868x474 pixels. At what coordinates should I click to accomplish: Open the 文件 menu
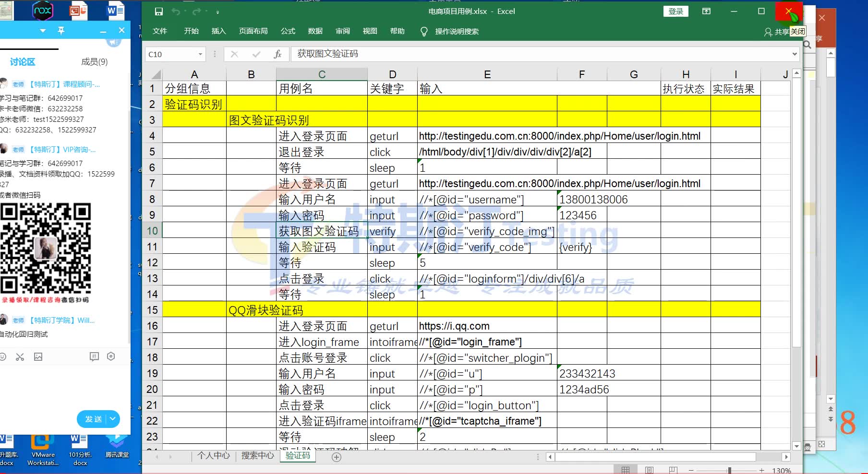(x=160, y=31)
